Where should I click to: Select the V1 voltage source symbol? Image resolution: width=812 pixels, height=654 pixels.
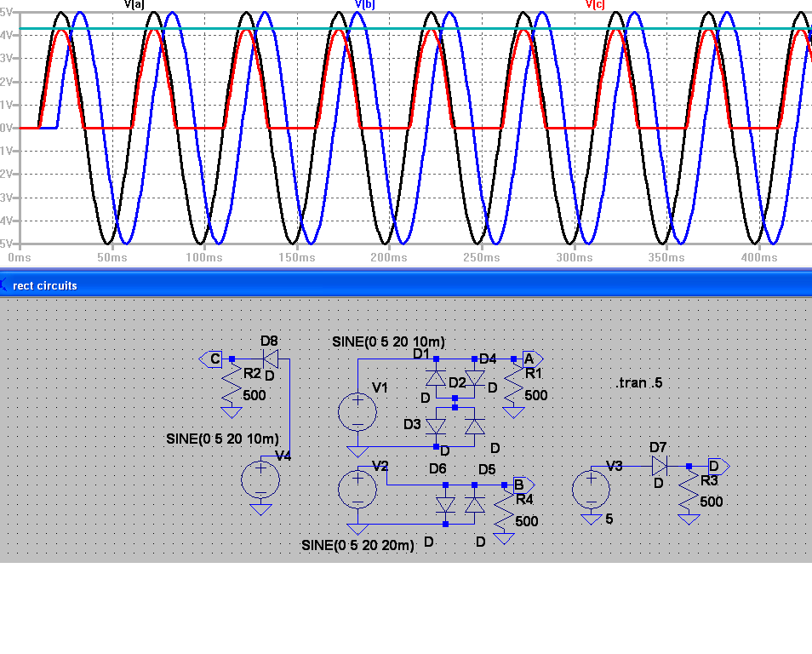click(x=357, y=412)
